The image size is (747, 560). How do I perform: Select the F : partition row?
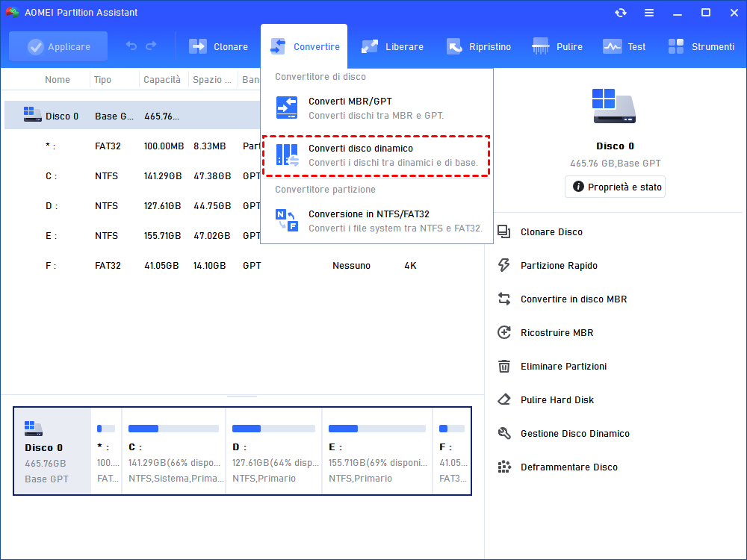(x=243, y=266)
